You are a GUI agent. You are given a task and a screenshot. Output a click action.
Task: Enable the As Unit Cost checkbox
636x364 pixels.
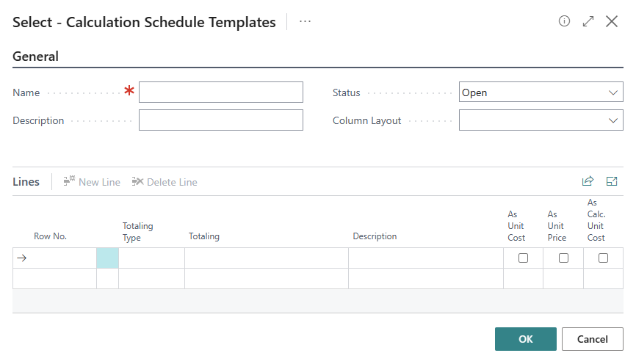coord(524,258)
